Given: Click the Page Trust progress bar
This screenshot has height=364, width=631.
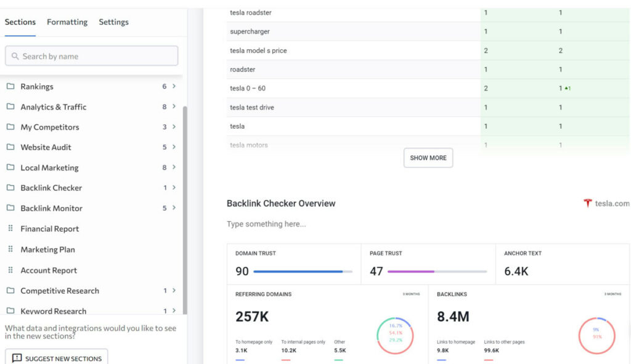Looking at the screenshot, I should tap(437, 272).
